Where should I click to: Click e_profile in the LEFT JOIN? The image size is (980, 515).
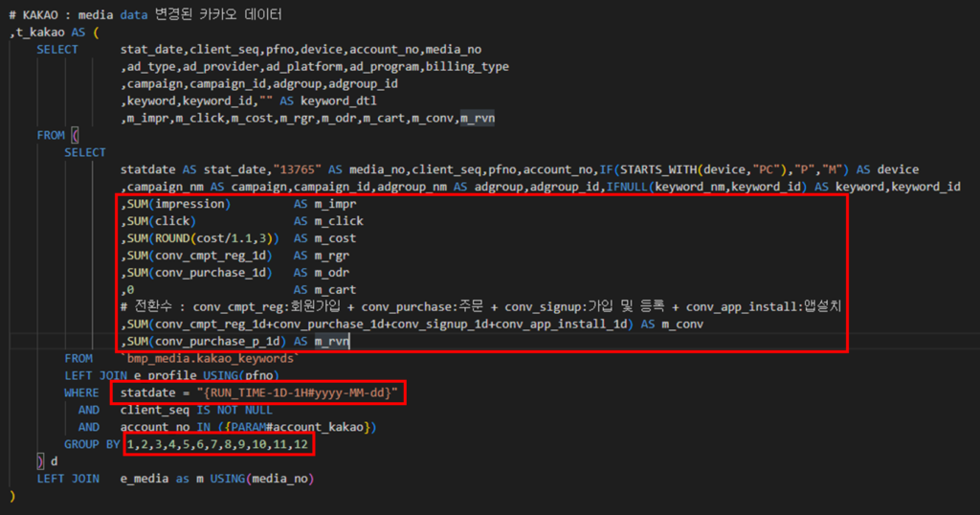coord(165,375)
